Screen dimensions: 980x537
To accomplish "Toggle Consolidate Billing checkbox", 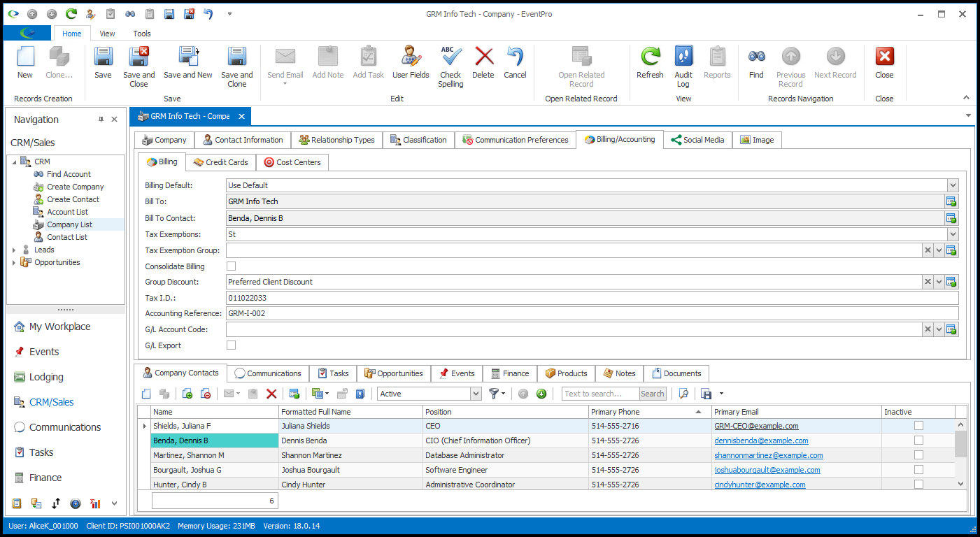I will click(232, 266).
